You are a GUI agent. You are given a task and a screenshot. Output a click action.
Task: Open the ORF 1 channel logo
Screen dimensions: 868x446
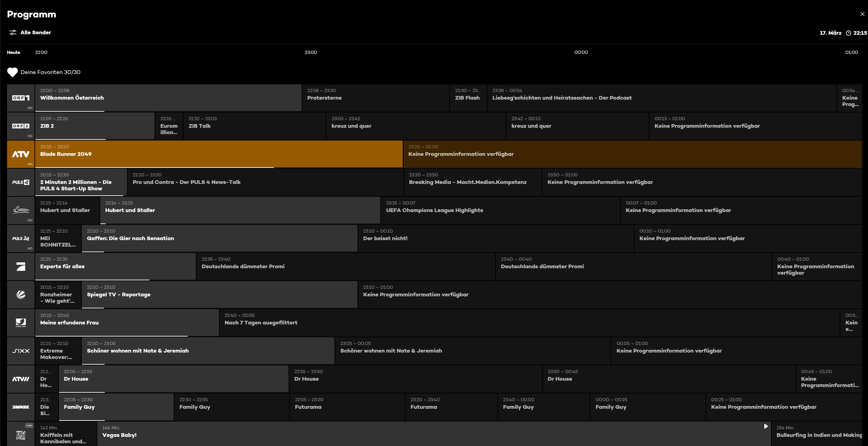(21, 98)
